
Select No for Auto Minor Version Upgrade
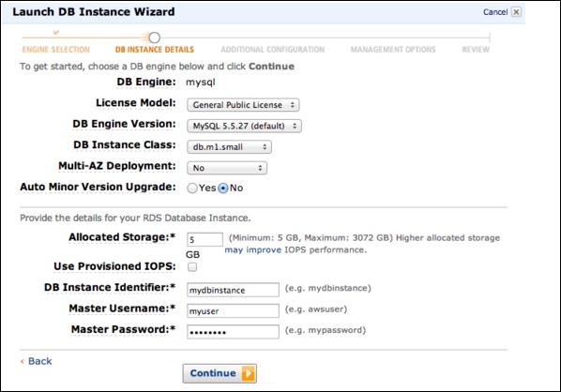pos(223,188)
